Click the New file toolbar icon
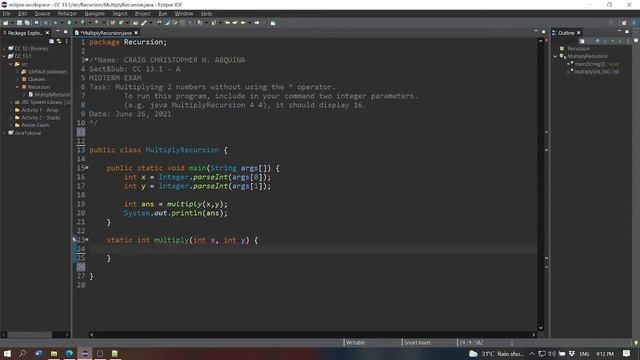 click(x=6, y=23)
